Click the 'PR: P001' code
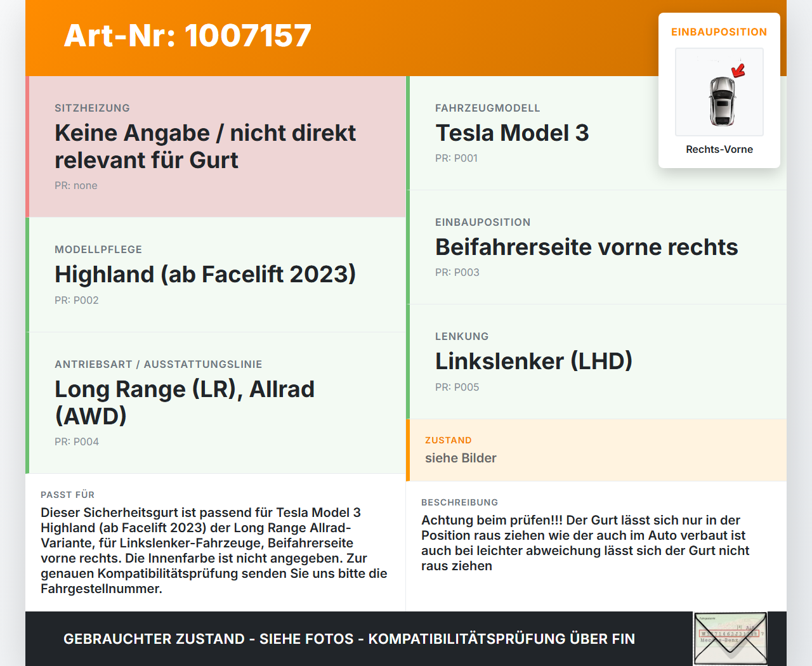The width and height of the screenshot is (812, 666). (456, 159)
